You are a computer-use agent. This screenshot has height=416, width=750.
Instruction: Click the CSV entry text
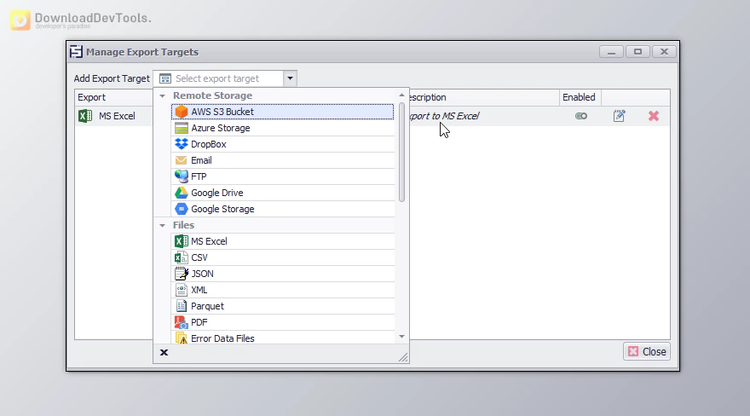tap(199, 258)
